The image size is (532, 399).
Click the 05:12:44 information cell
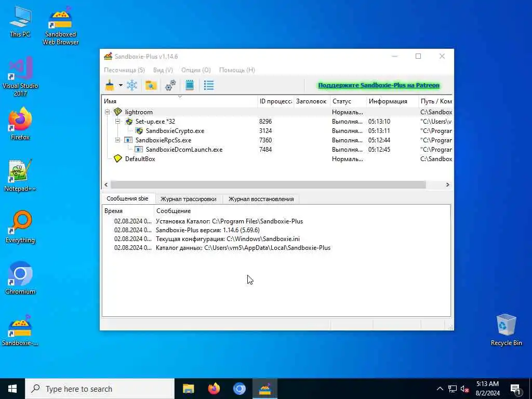[x=379, y=140]
